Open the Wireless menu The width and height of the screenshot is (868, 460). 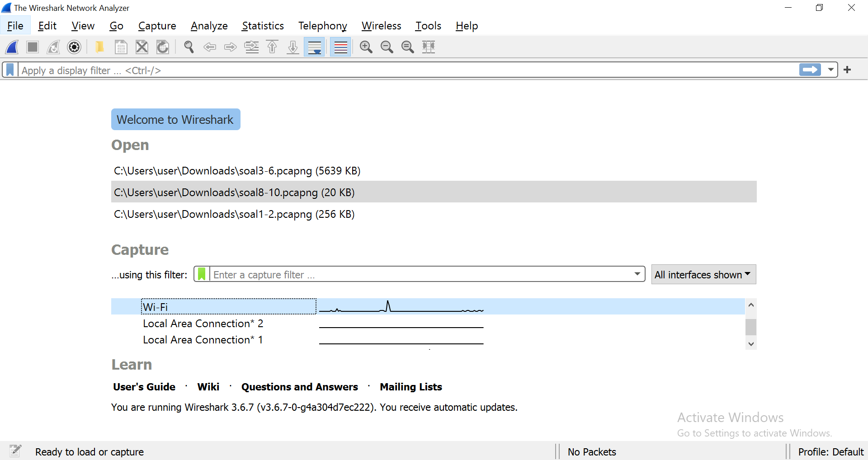(381, 26)
